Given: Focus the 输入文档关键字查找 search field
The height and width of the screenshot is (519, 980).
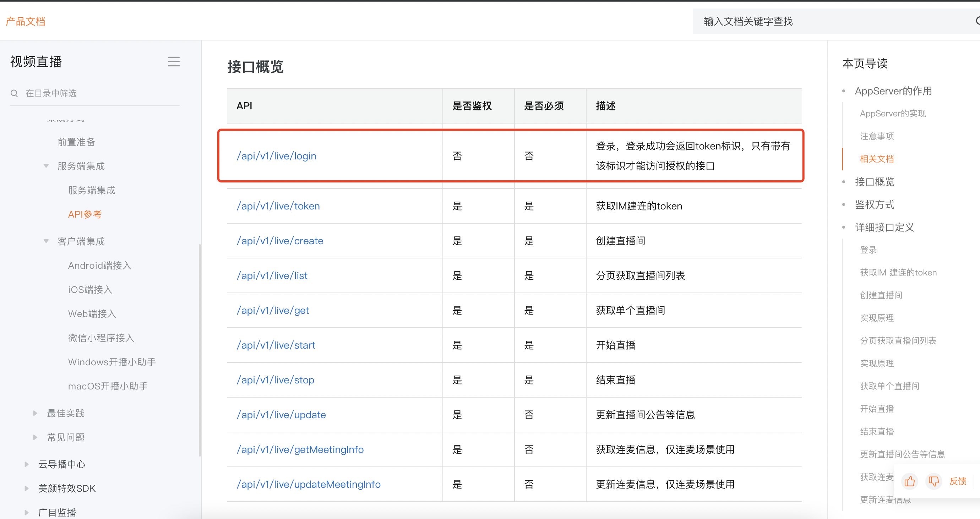Looking at the screenshot, I should click(x=836, y=21).
